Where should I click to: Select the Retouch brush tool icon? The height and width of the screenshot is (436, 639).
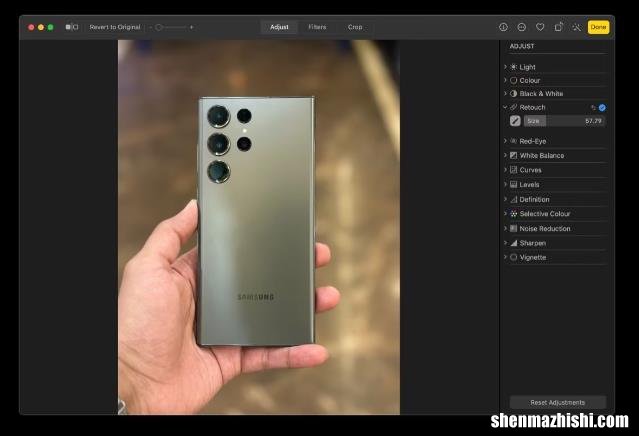515,121
